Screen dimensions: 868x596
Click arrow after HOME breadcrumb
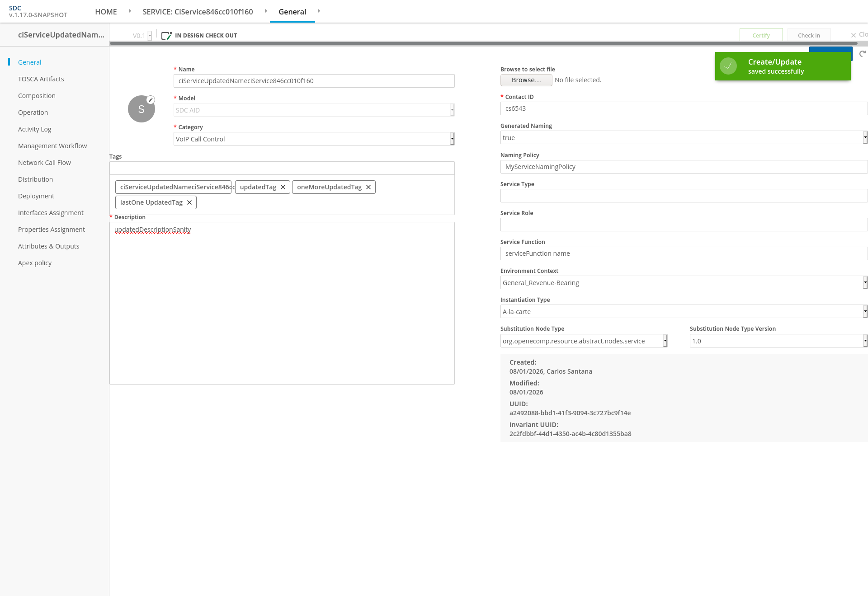pos(130,11)
